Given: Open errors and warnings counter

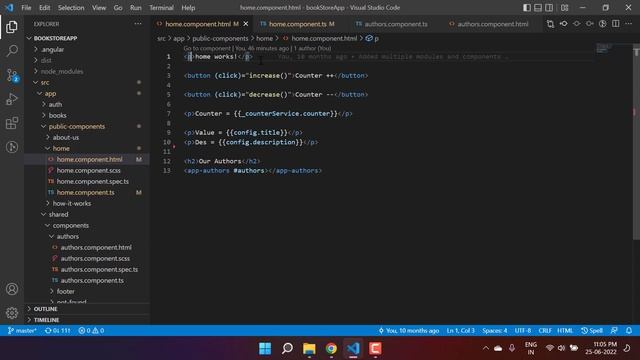Looking at the screenshot, I should click(91, 331).
